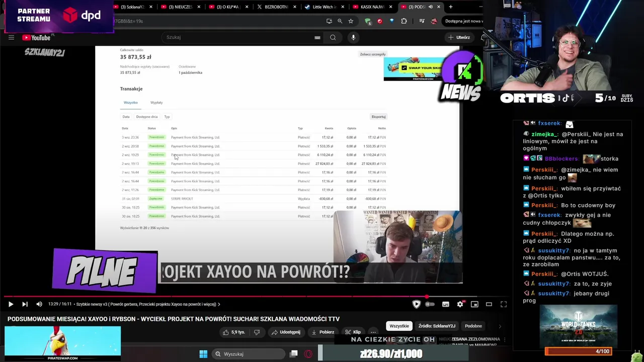Open Task View on the taskbar
This screenshot has height=362, width=644.
point(294,354)
